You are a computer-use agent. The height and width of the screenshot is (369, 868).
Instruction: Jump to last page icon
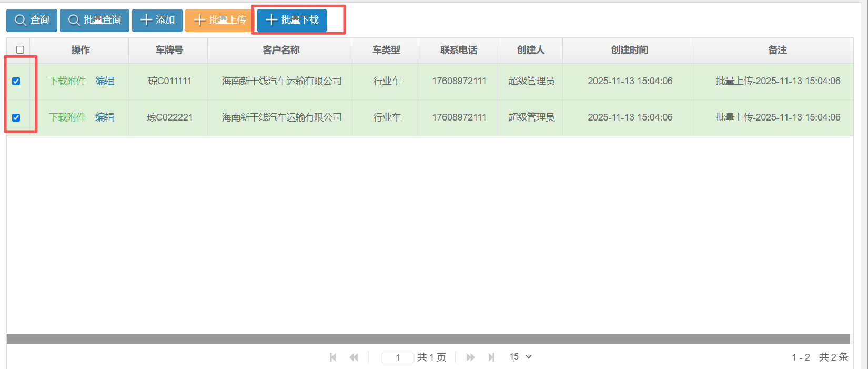pyautogui.click(x=491, y=357)
